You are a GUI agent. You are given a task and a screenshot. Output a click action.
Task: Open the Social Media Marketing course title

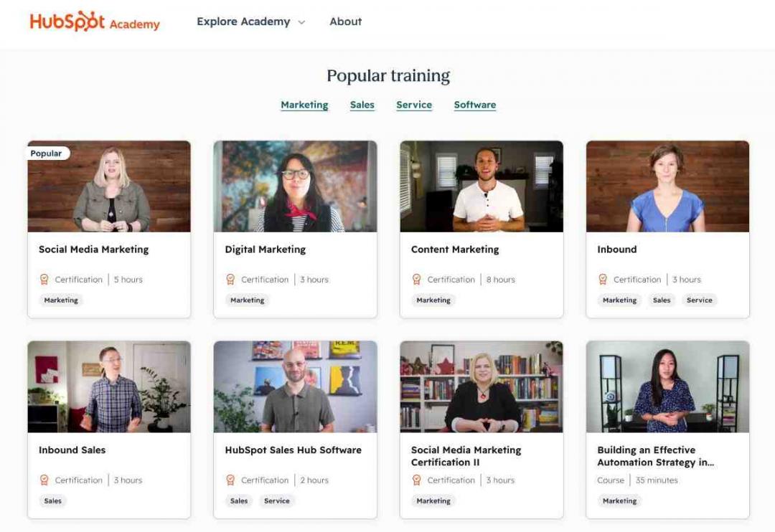pyautogui.click(x=94, y=250)
